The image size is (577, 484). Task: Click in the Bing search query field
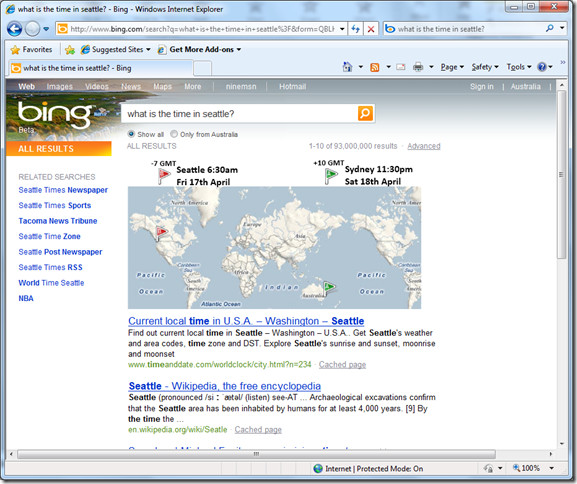[x=239, y=114]
